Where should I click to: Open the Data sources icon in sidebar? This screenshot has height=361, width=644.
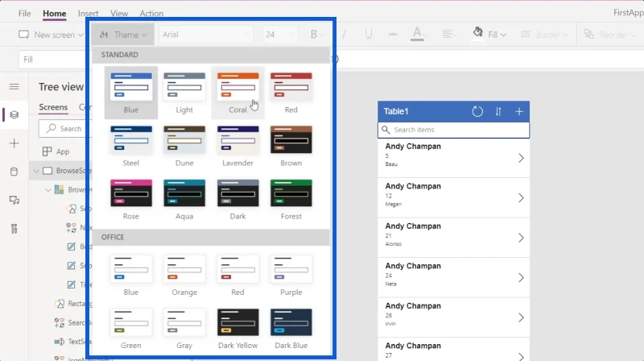click(x=14, y=172)
